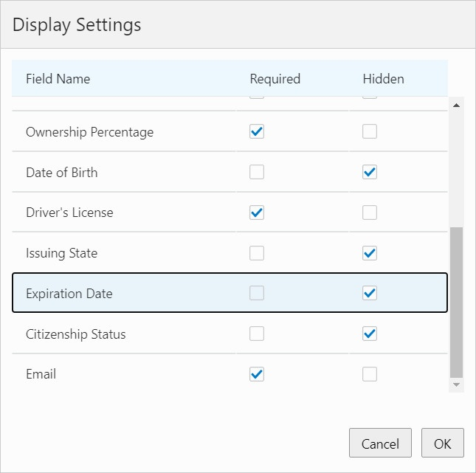Uncheck Required for Ownership Percentage
This screenshot has width=476, height=473.
(257, 132)
